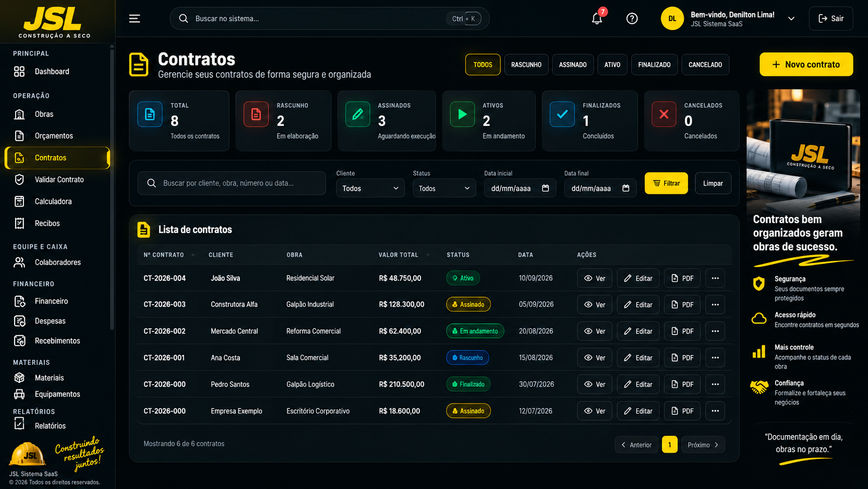Focus the contract search field
This screenshot has height=489, width=868.
232,183
